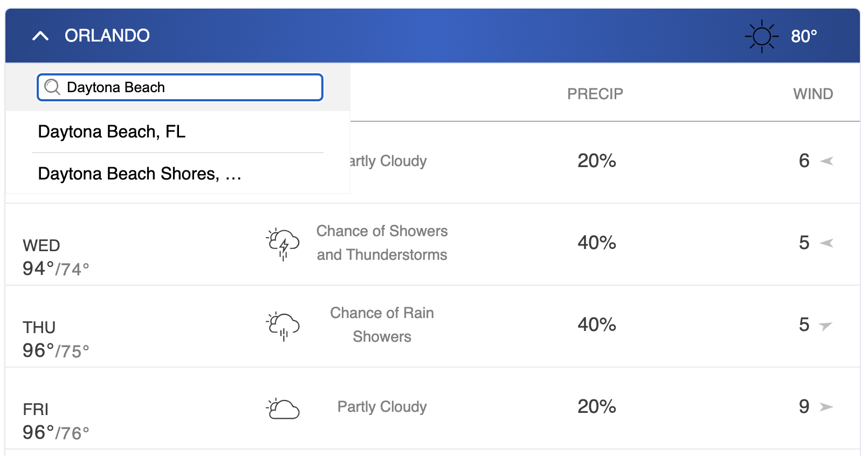
Task: Open the WED 94°/74° forecast row
Action: [432, 244]
